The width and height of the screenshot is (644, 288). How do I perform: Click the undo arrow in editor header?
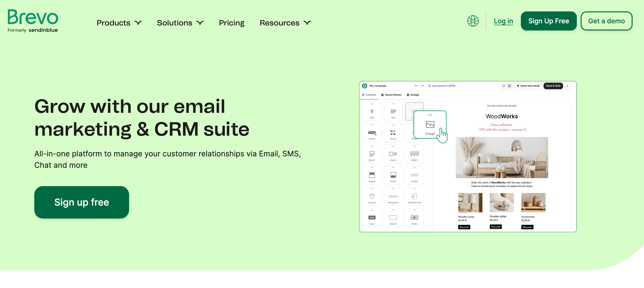click(x=416, y=86)
